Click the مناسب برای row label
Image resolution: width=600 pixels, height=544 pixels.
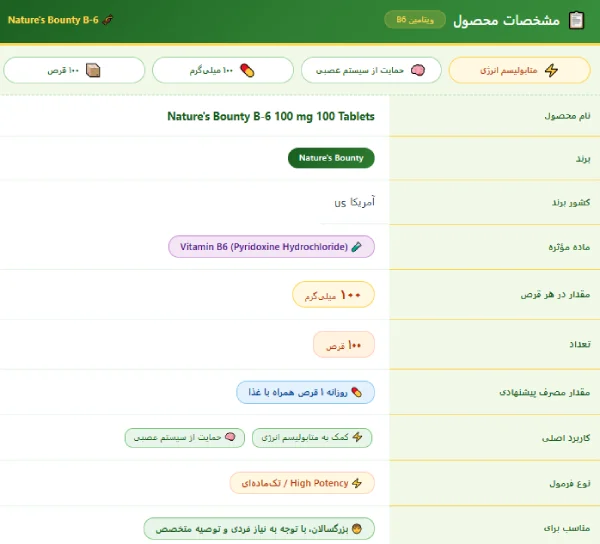coord(567,528)
